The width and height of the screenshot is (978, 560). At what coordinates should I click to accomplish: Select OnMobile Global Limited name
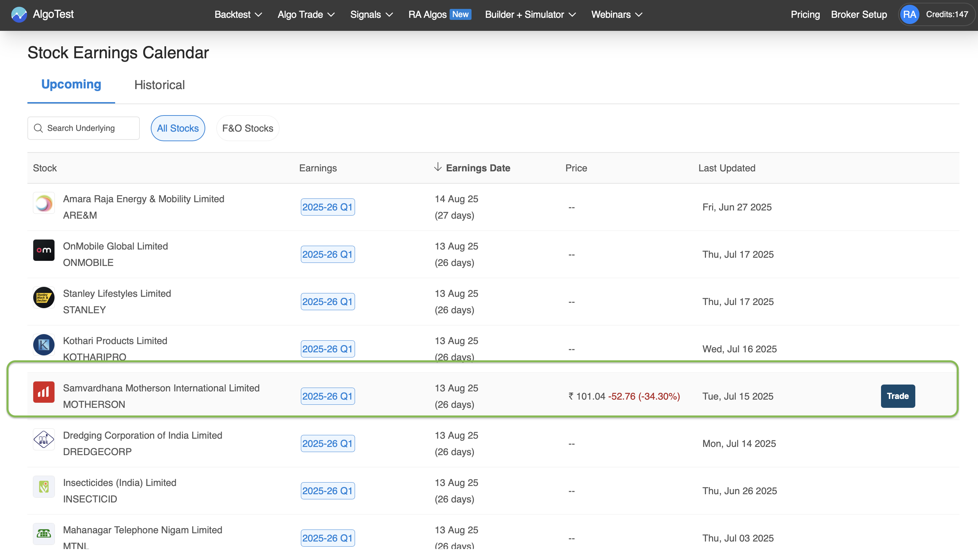coord(115,246)
